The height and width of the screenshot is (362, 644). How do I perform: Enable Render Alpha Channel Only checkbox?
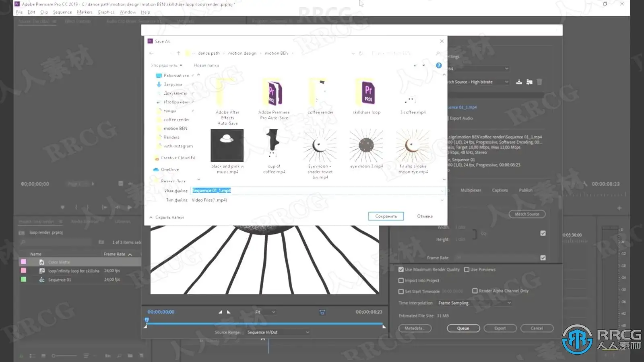475,291
